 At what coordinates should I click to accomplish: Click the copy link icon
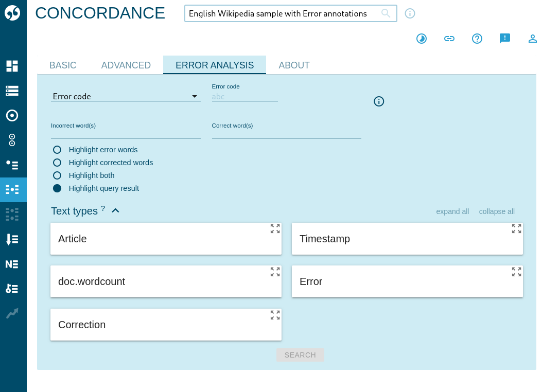[x=449, y=39]
